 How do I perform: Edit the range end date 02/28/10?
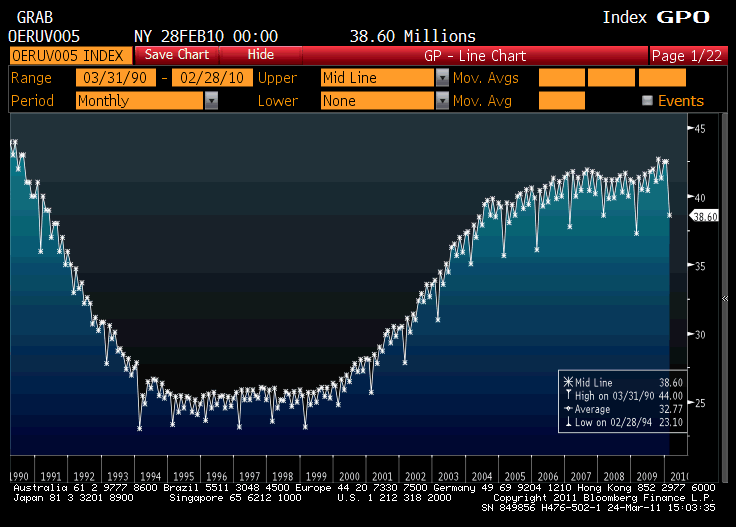[x=212, y=78]
